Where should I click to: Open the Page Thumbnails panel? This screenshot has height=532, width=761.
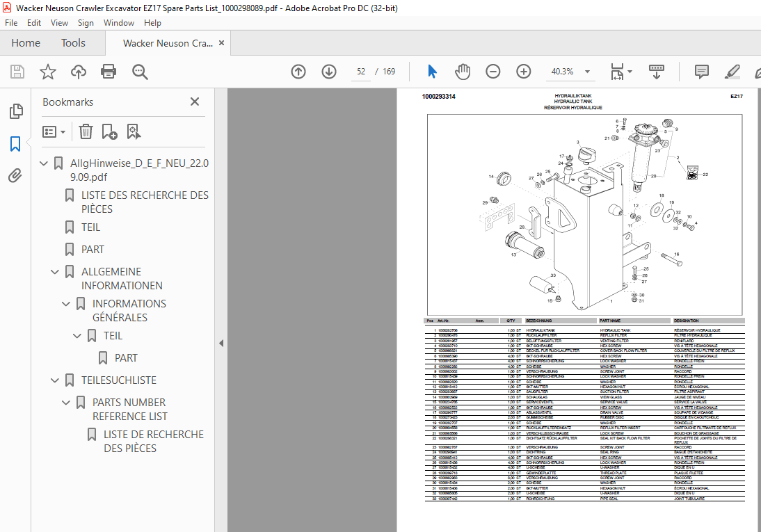(x=15, y=111)
